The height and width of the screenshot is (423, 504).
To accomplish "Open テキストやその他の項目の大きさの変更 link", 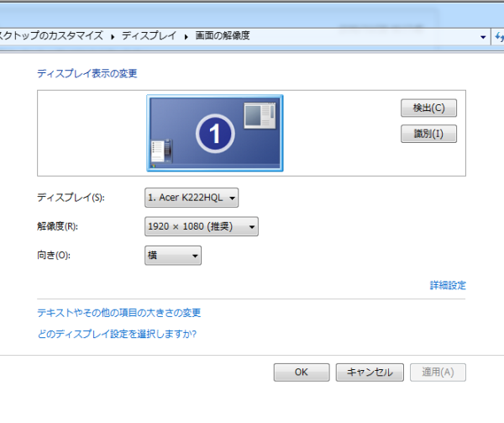I will (x=119, y=313).
